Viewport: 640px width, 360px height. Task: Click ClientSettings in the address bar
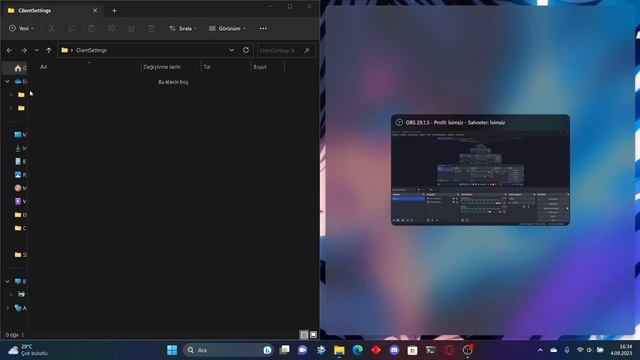(x=91, y=50)
